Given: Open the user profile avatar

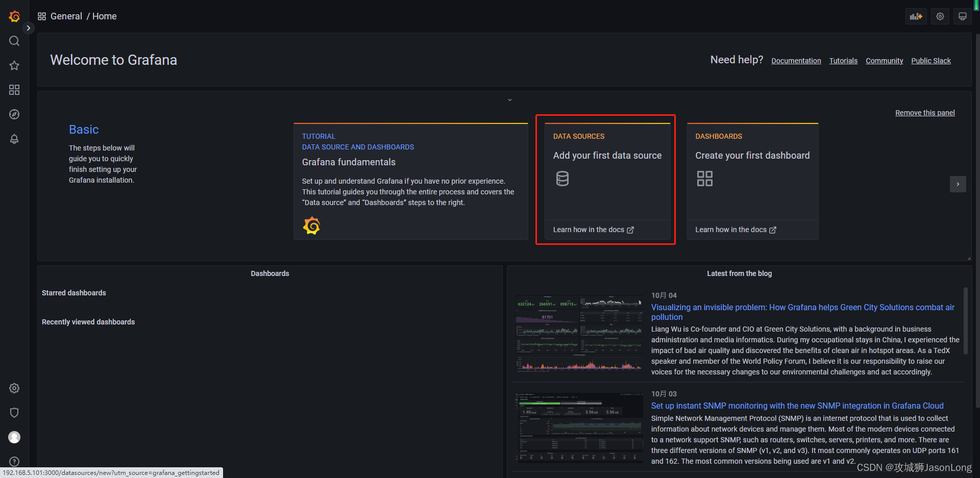Looking at the screenshot, I should (14, 437).
